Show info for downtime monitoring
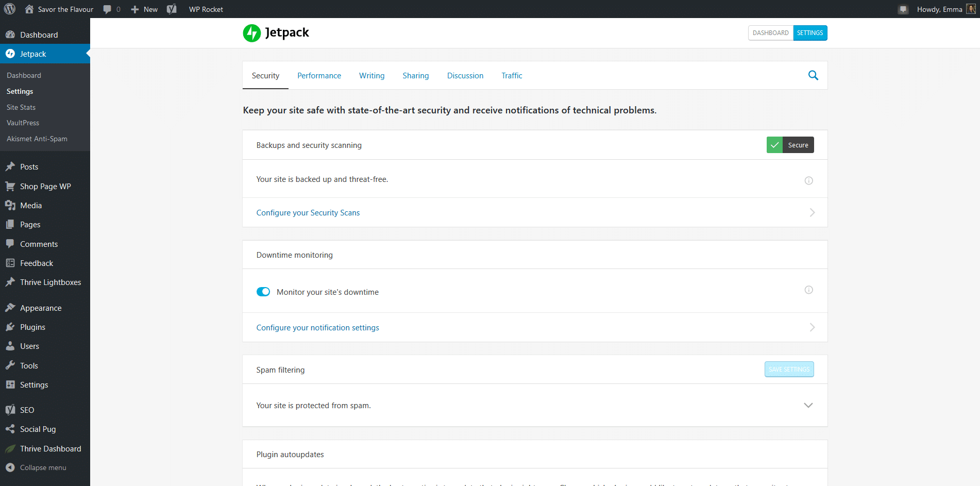 [809, 290]
